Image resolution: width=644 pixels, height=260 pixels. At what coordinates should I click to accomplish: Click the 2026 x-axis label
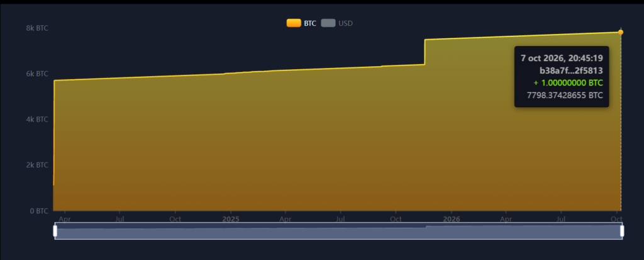pyautogui.click(x=452, y=219)
